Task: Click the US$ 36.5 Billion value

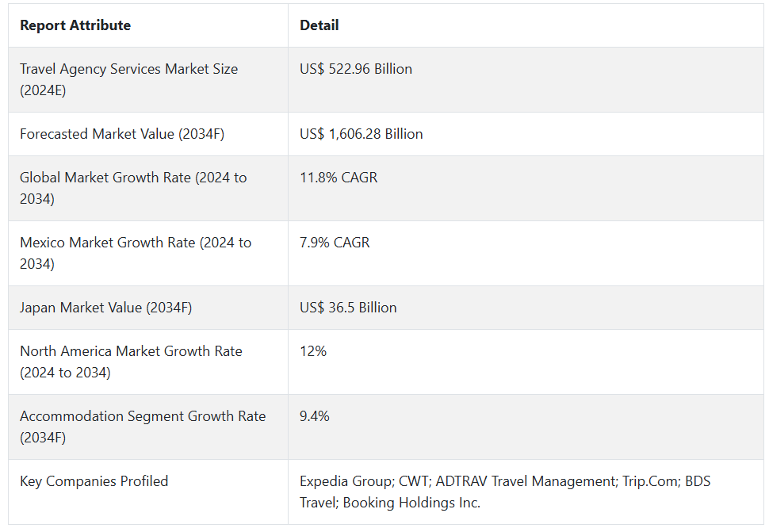Action: tap(348, 308)
